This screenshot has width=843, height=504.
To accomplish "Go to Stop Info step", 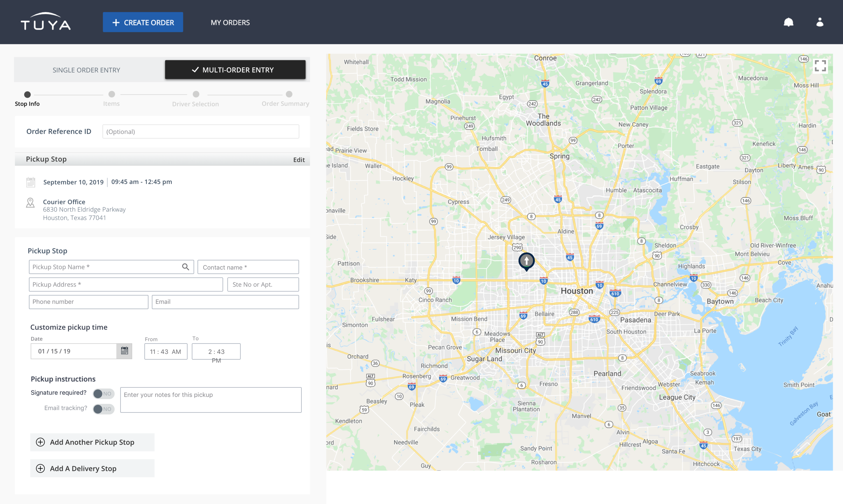I will (x=27, y=99).
